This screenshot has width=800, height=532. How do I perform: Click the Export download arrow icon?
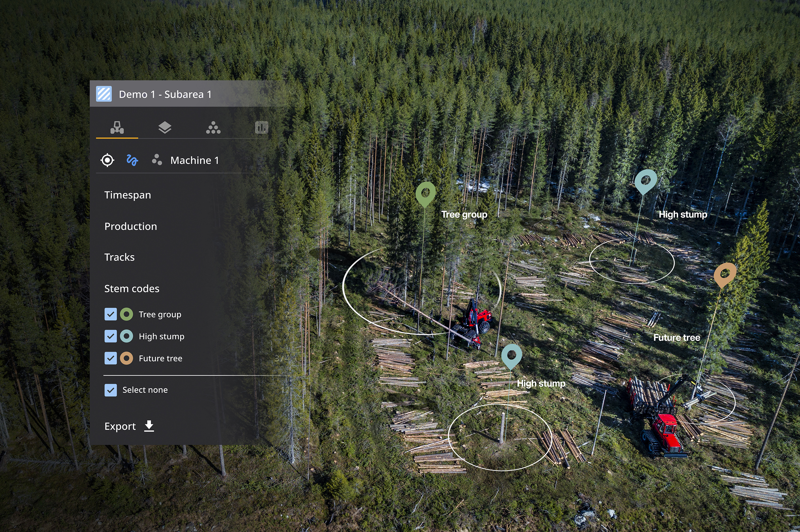tap(149, 426)
